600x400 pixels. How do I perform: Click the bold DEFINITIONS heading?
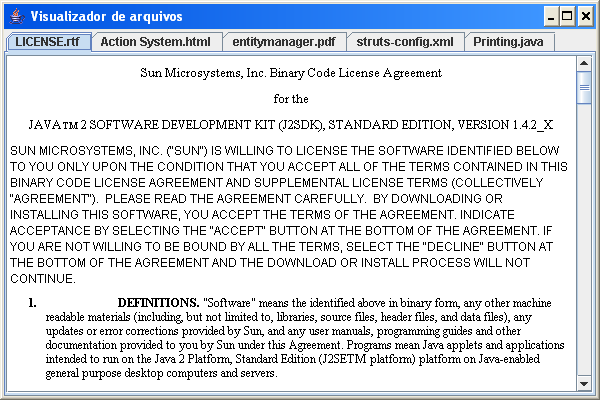pos(158,302)
